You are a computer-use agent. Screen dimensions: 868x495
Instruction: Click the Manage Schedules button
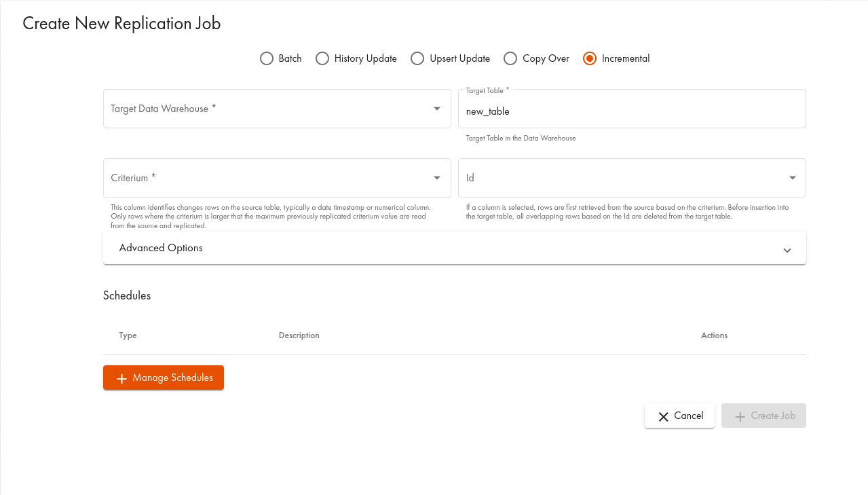[x=164, y=378]
